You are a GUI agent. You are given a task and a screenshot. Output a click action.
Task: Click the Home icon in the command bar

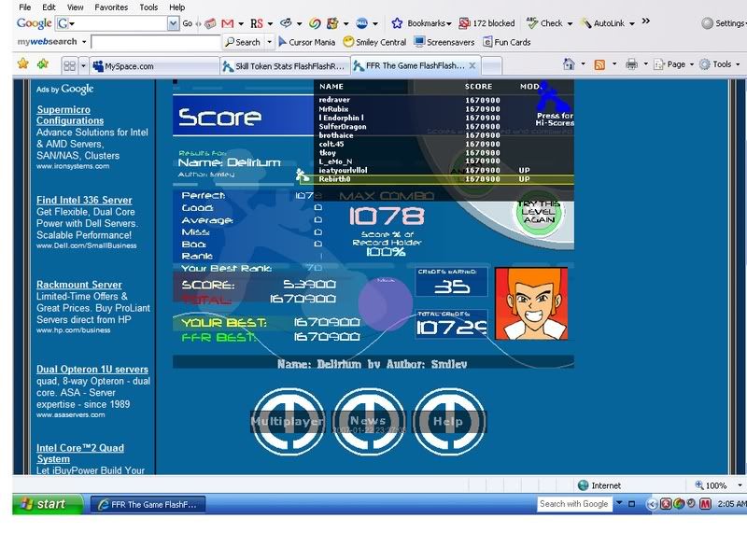569,64
